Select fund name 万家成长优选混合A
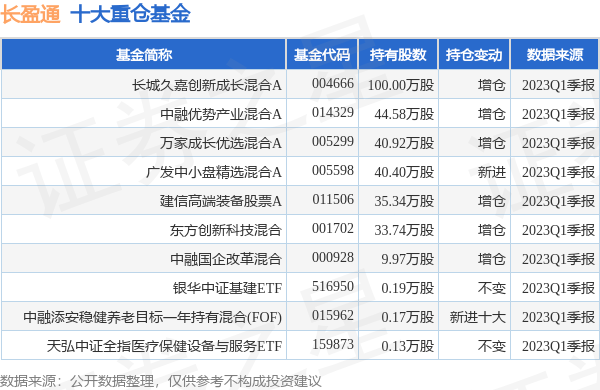 click(221, 143)
